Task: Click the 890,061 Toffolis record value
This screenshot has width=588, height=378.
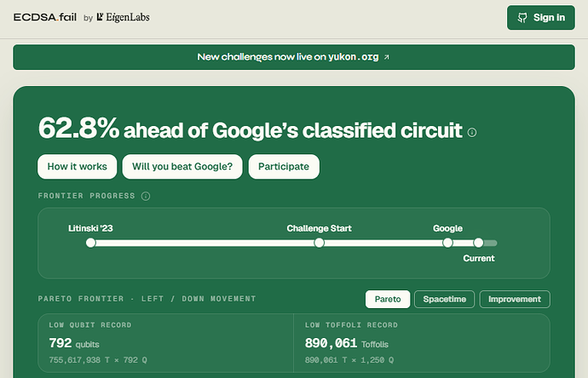Action: (x=347, y=343)
